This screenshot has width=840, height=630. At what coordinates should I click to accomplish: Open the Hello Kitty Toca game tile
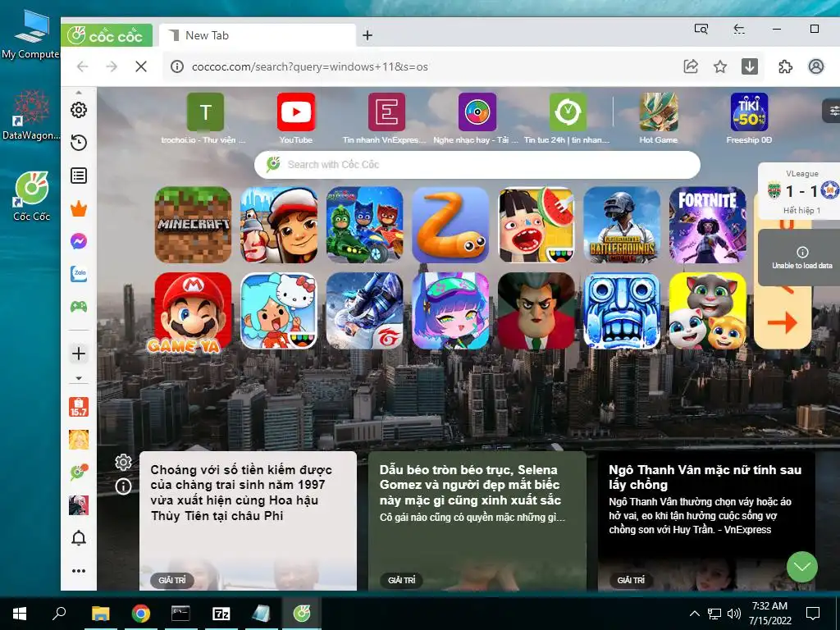(x=279, y=311)
